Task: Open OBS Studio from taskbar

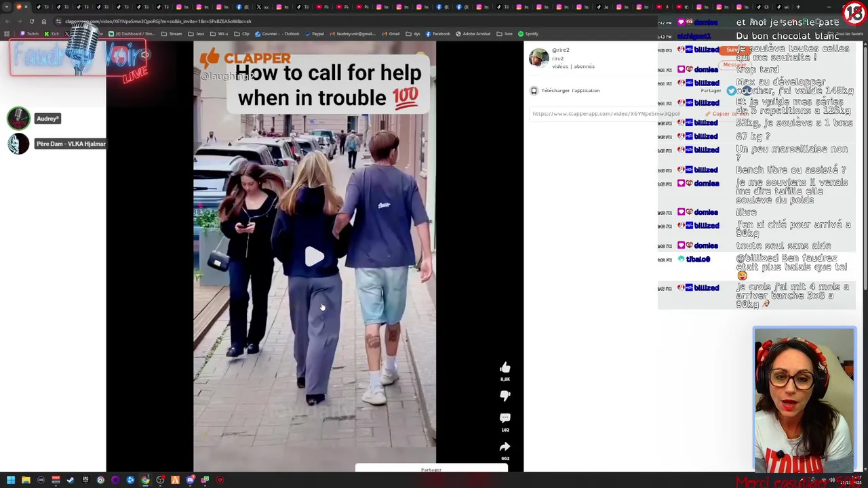Action: point(161,480)
